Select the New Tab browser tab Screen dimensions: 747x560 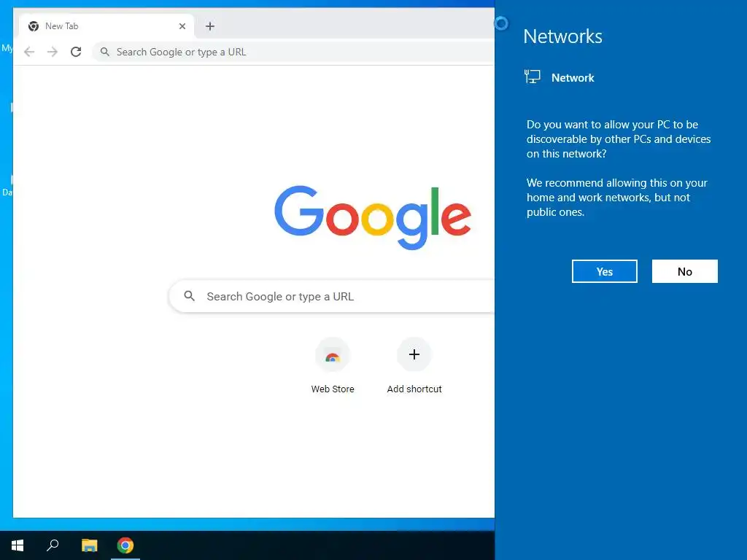(107, 26)
